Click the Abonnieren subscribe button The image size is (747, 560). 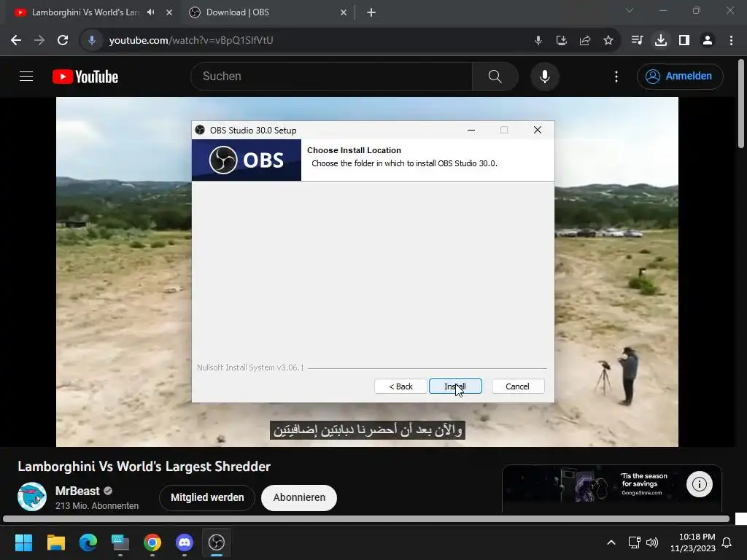299,497
